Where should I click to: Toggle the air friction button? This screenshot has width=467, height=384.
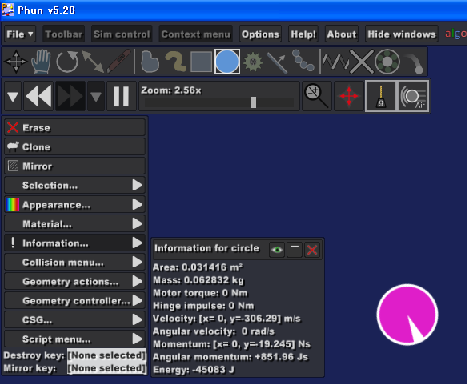click(x=412, y=96)
